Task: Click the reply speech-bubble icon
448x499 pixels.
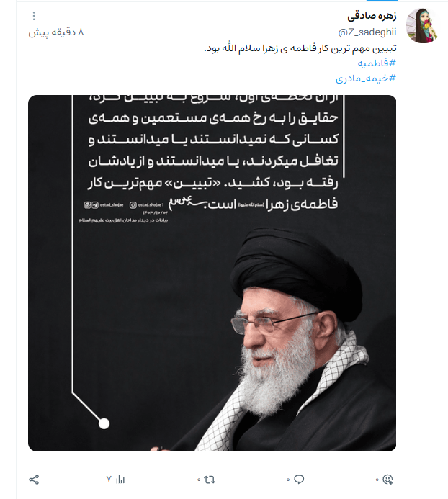Action: point(299,480)
